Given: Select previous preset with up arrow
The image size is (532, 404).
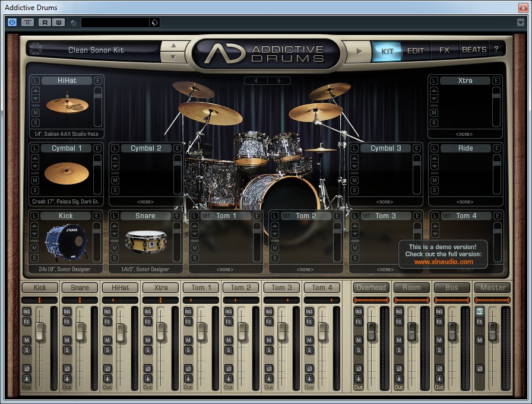Looking at the screenshot, I should pyautogui.click(x=173, y=46).
